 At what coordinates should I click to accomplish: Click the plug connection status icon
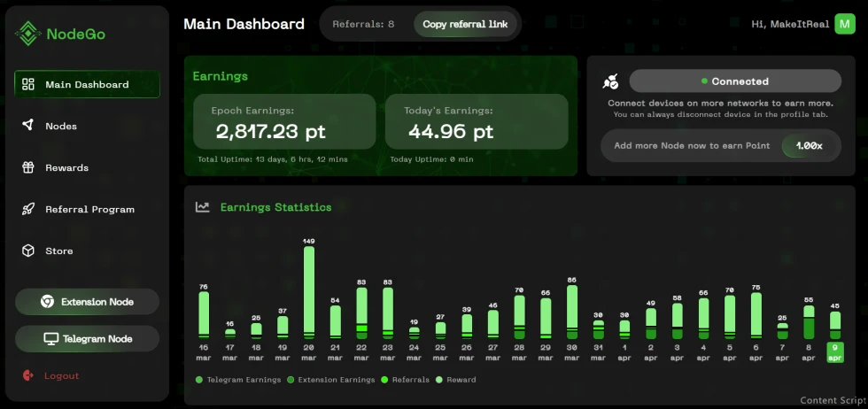click(x=610, y=81)
